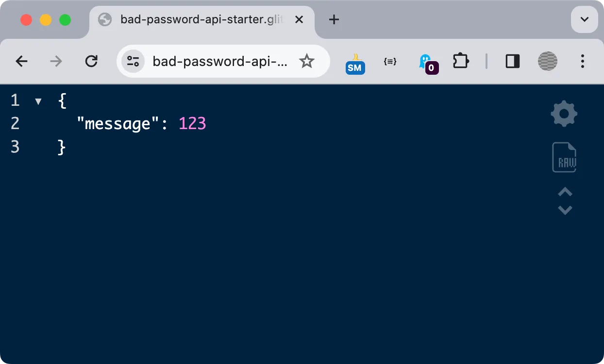The height and width of the screenshot is (364, 604).
Task: Bookmark the page with the star
Action: [306, 61]
